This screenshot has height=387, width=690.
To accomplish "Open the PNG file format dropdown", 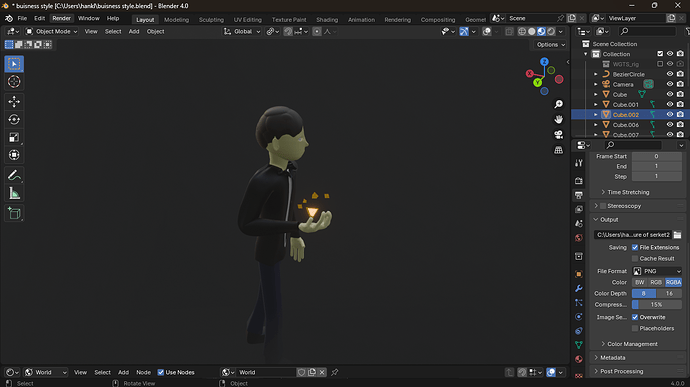I will click(x=657, y=271).
